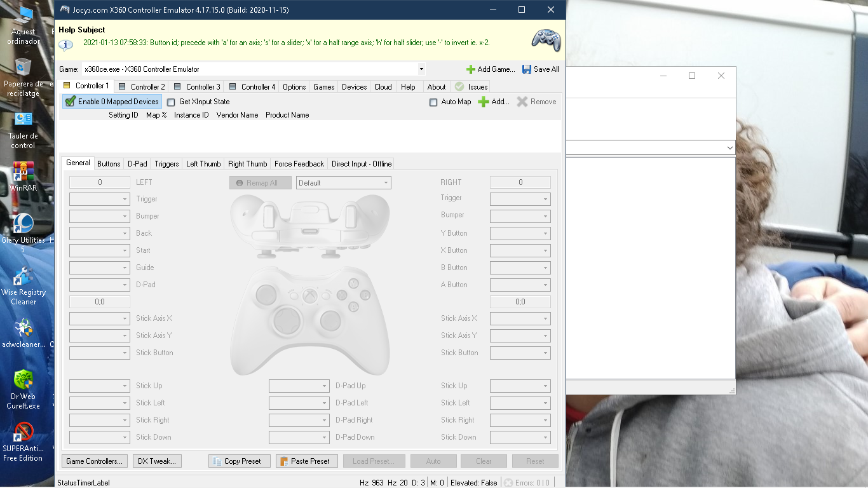Launch Dr Web CureIt.exe desktop icon
This screenshot has height=488, width=868.
pyautogui.click(x=24, y=389)
